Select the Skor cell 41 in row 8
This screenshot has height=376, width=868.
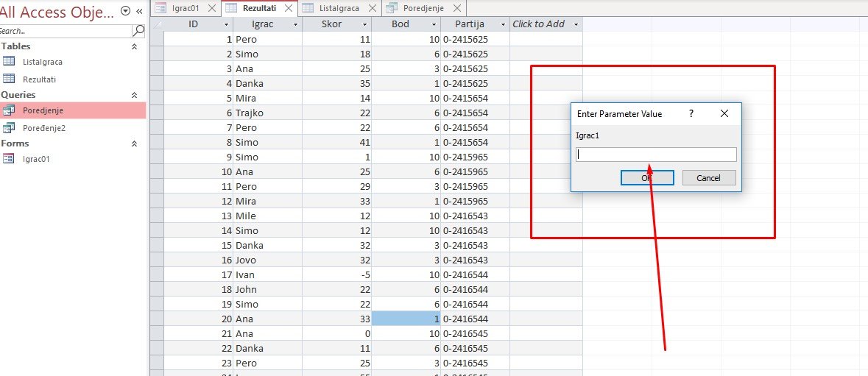[337, 142]
